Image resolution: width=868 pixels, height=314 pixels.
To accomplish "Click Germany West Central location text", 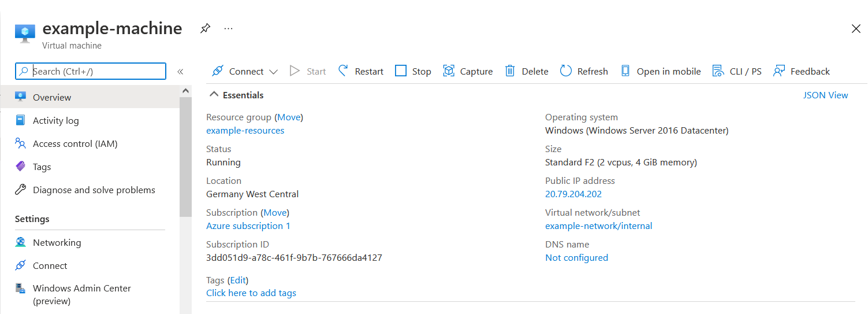I will tap(252, 194).
